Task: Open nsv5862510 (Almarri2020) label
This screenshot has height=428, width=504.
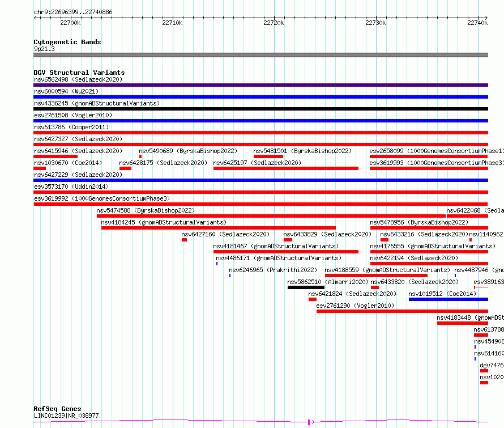Action: pos(328,282)
